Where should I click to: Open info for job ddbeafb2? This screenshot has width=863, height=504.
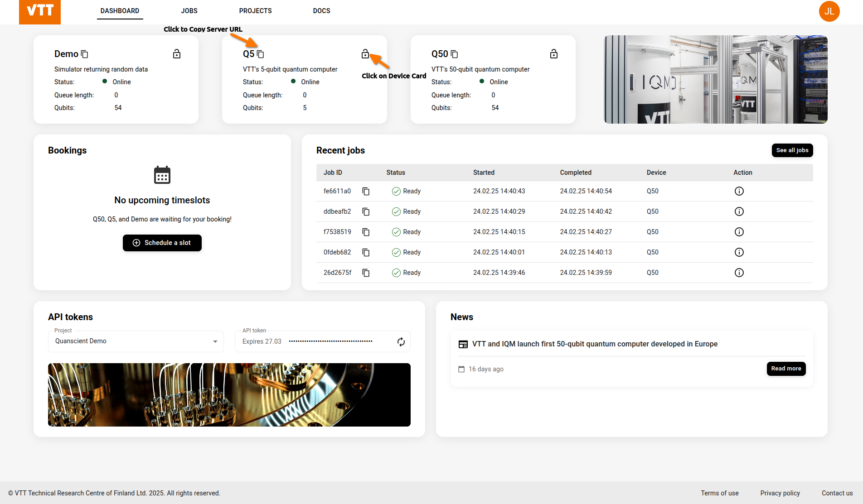tap(739, 211)
